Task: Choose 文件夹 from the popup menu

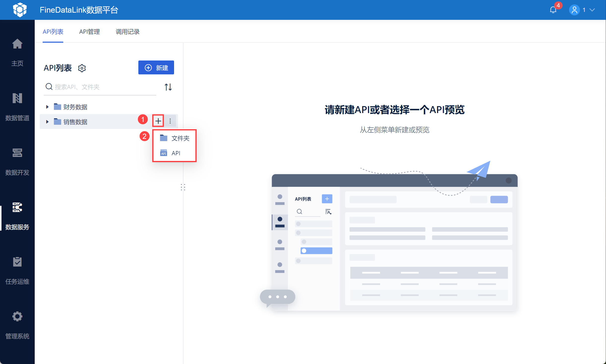Action: 175,138
